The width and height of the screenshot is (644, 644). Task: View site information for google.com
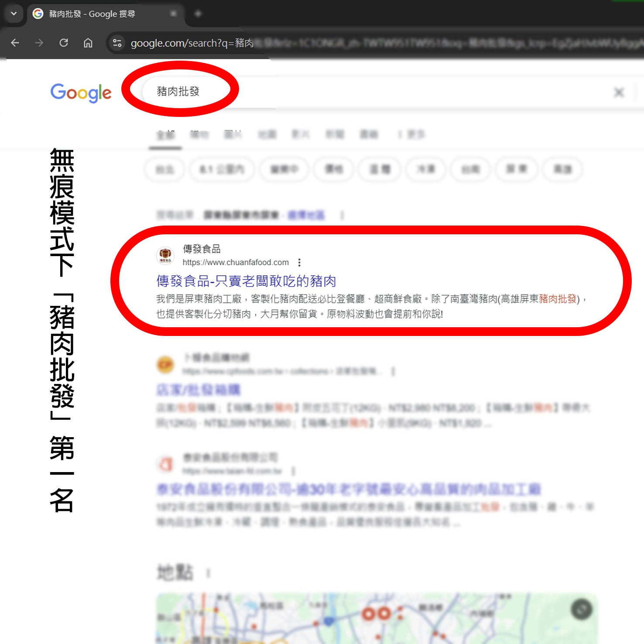(x=117, y=43)
